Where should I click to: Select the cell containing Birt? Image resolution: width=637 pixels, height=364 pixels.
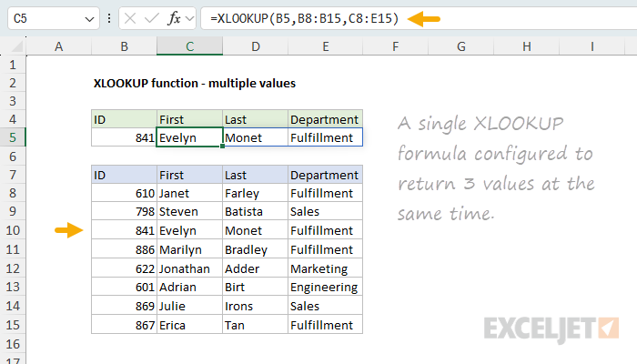(x=256, y=287)
